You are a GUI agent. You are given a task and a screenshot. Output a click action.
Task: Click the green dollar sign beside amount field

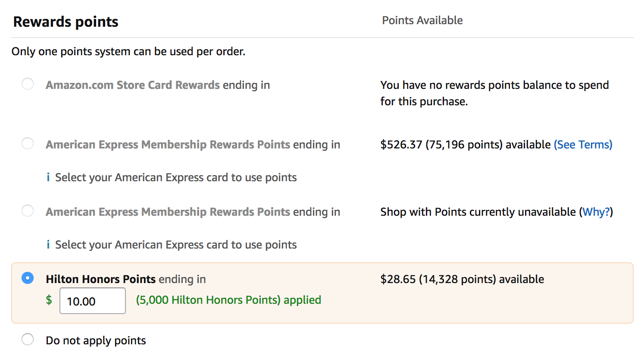[x=49, y=300]
